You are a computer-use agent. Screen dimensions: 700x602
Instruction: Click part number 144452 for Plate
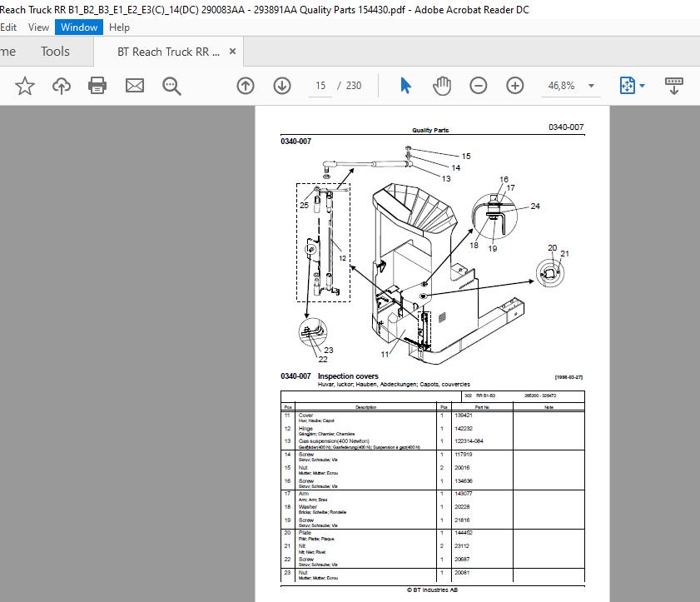pos(464,533)
